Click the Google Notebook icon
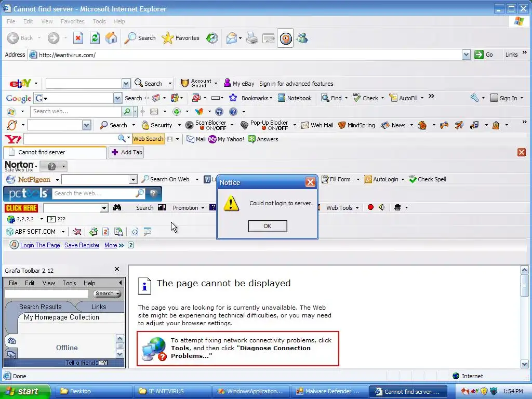532x399 pixels. tap(281, 98)
